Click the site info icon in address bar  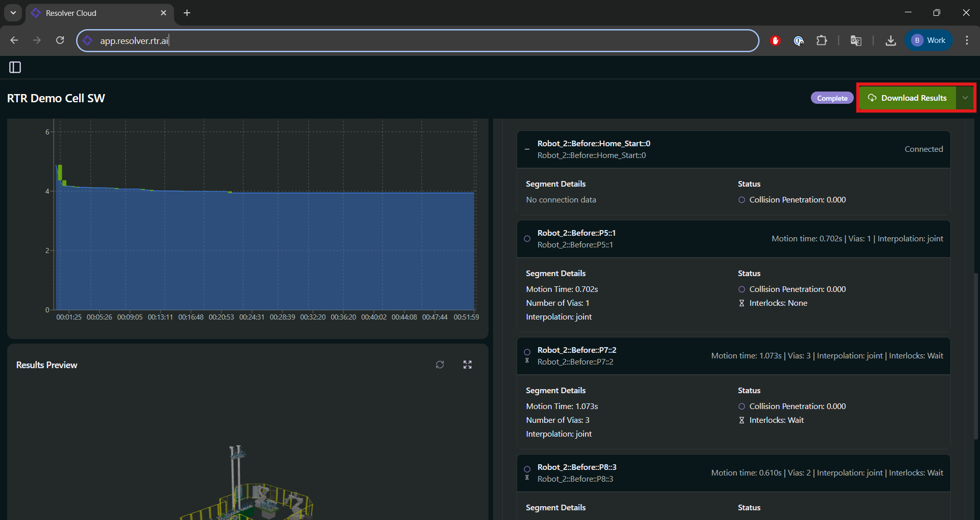point(88,40)
